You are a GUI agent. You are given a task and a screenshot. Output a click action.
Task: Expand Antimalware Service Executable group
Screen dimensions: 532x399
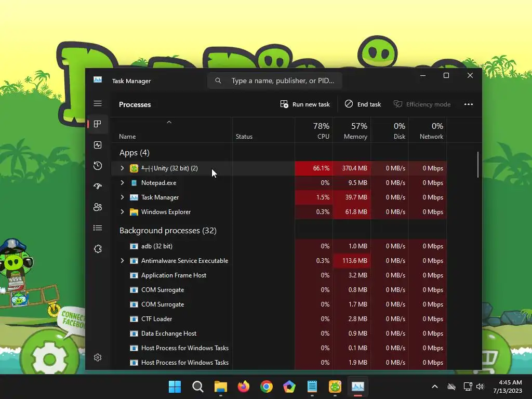(122, 261)
